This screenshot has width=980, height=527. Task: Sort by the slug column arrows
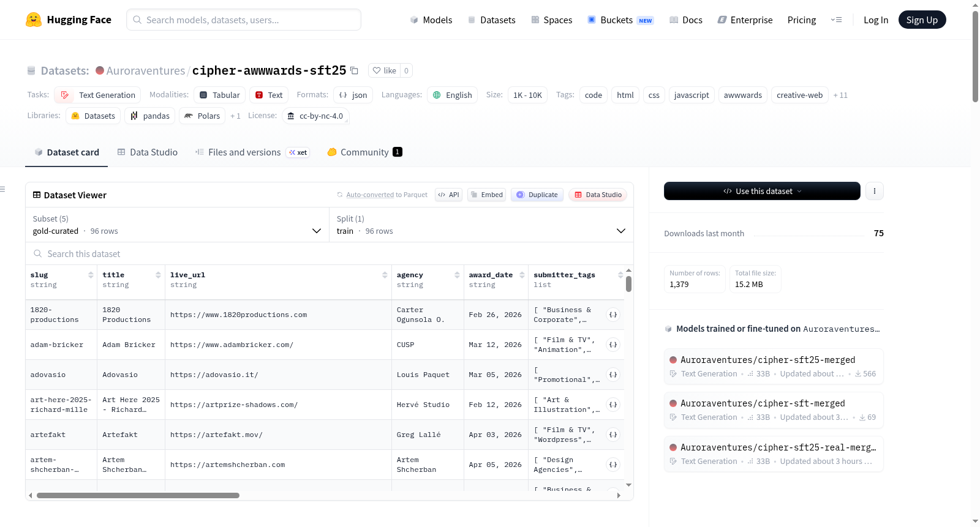coord(91,275)
